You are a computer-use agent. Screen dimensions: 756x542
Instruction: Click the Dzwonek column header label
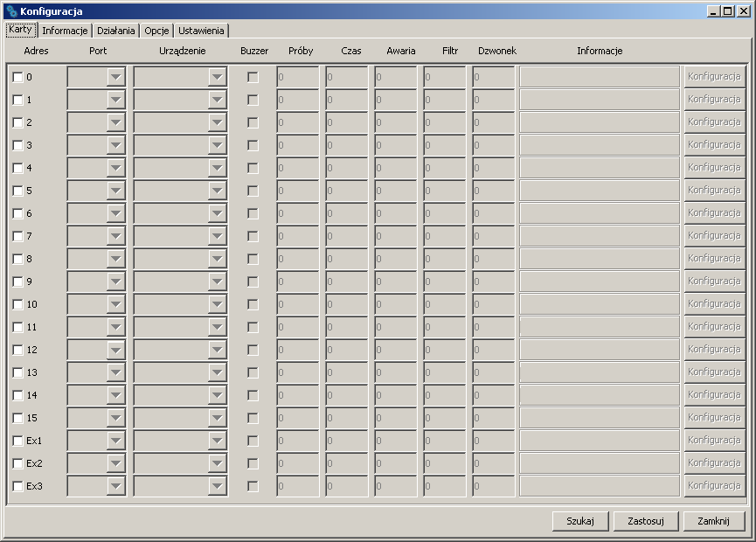click(x=497, y=51)
